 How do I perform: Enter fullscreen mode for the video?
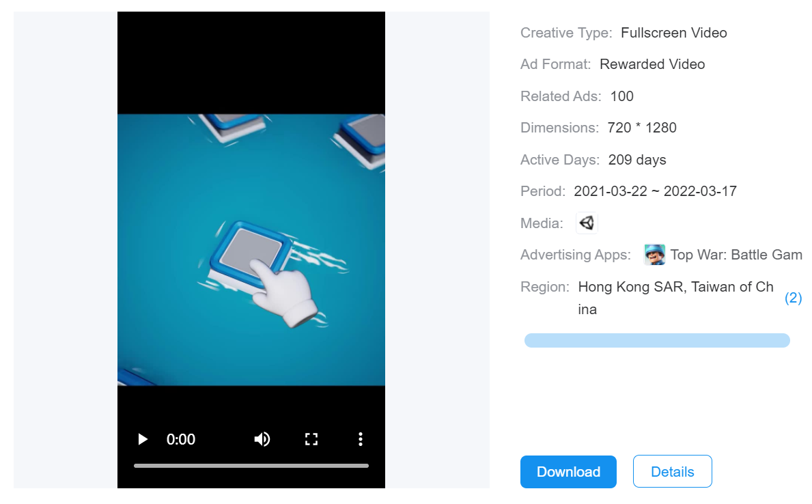(x=311, y=439)
